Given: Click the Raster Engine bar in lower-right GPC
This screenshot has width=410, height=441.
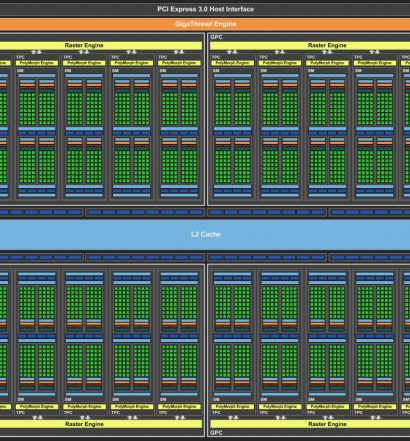Looking at the screenshot, I should (x=310, y=424).
